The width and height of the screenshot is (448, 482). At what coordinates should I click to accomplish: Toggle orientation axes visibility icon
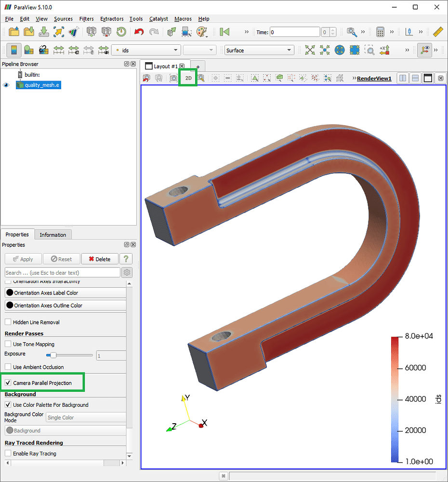click(424, 50)
